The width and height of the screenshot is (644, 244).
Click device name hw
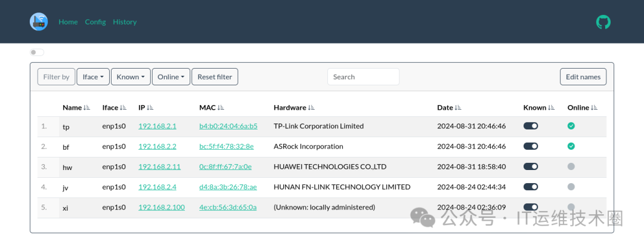click(x=67, y=167)
